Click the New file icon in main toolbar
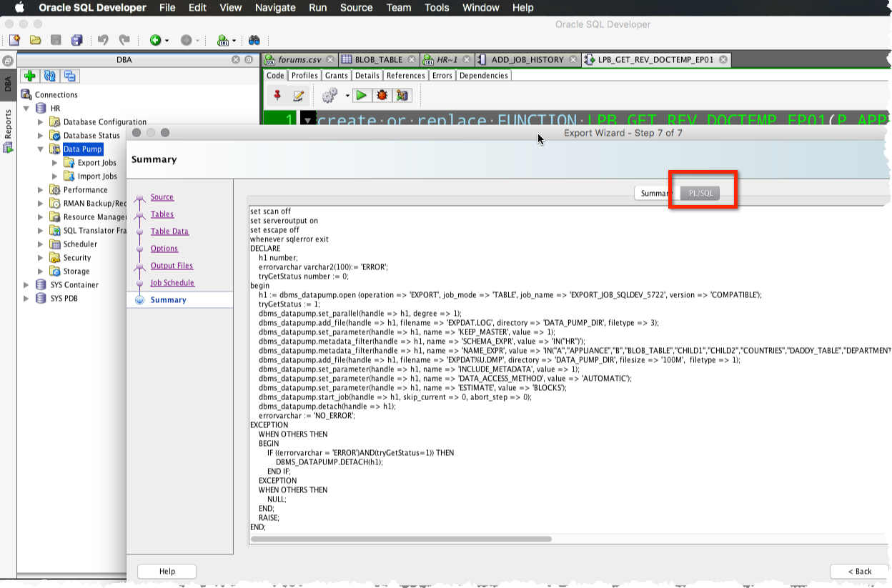 14,41
